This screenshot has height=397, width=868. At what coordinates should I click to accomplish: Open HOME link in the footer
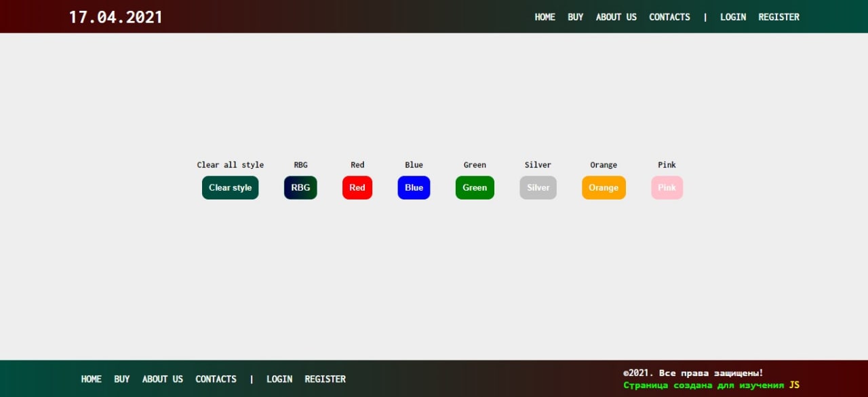point(92,379)
